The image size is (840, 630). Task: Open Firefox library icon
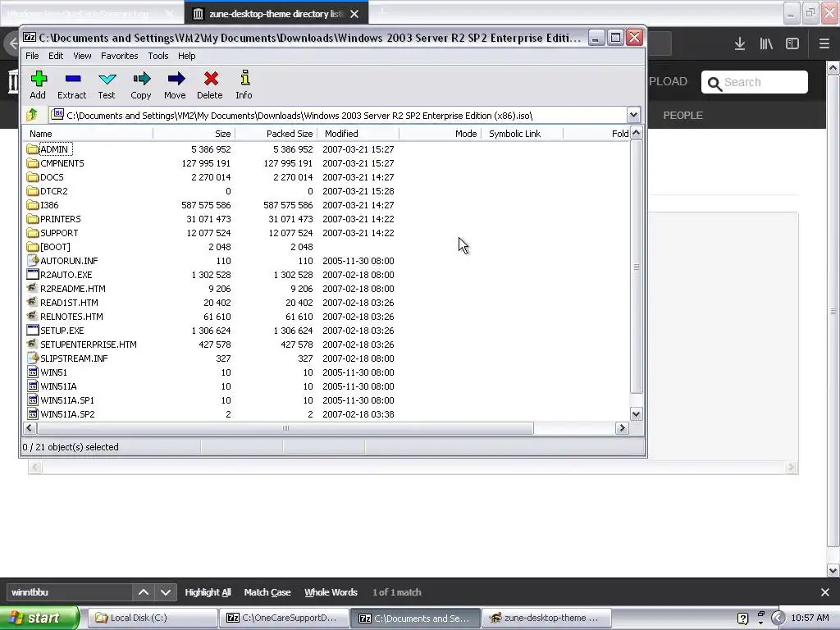[766, 44]
